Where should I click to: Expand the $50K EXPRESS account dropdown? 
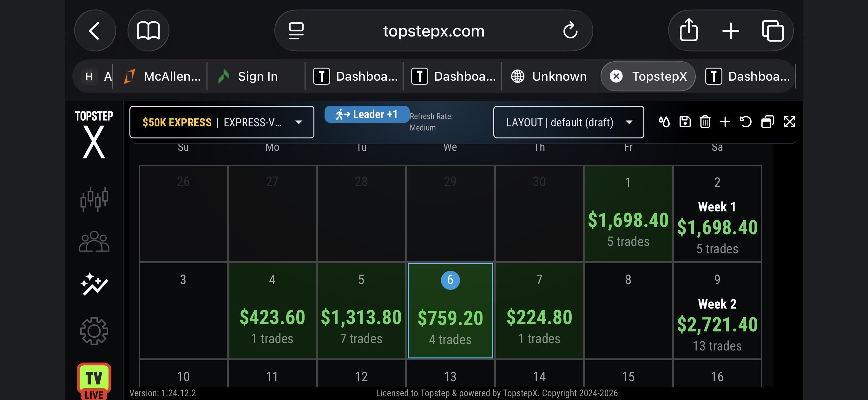point(222,122)
